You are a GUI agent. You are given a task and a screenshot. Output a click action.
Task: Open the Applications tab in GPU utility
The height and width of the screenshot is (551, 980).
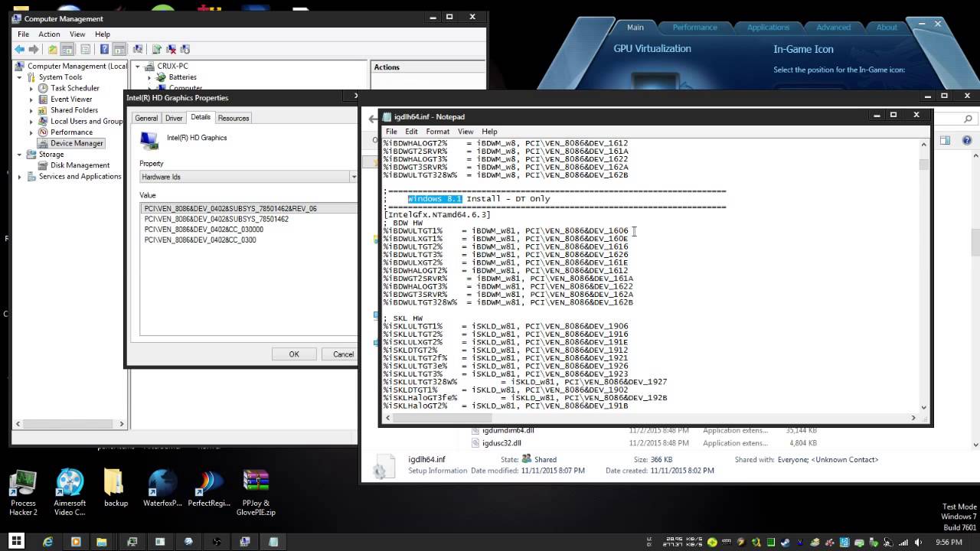[x=768, y=28]
